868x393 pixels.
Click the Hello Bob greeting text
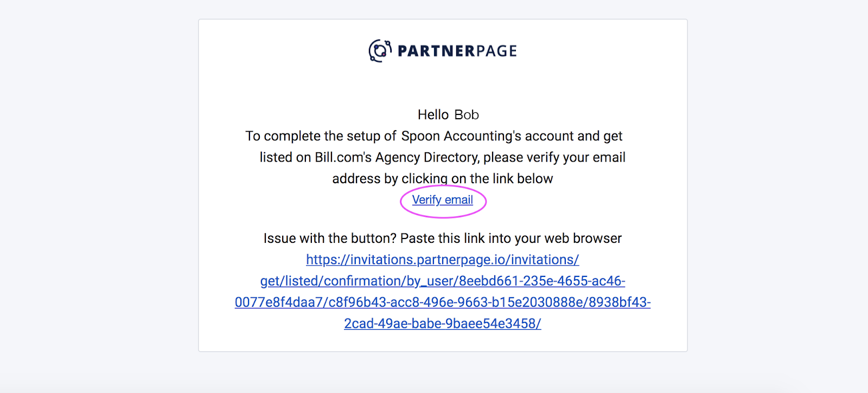coord(448,115)
